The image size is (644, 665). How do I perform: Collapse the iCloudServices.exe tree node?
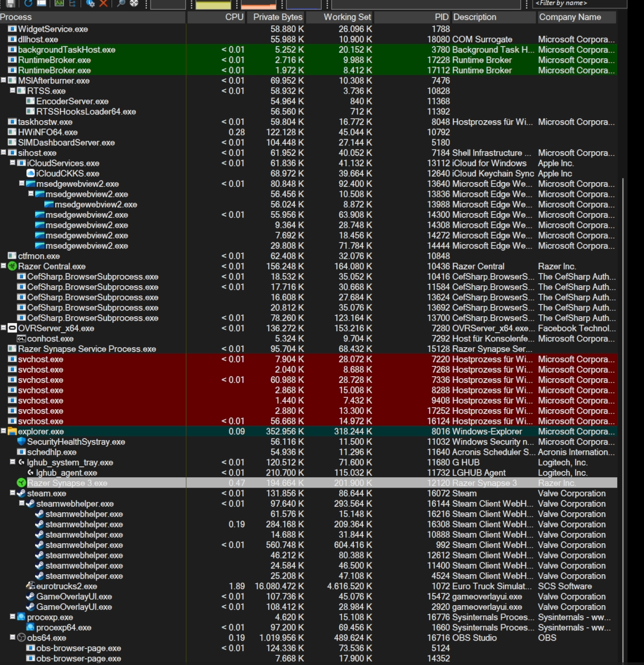point(12,163)
